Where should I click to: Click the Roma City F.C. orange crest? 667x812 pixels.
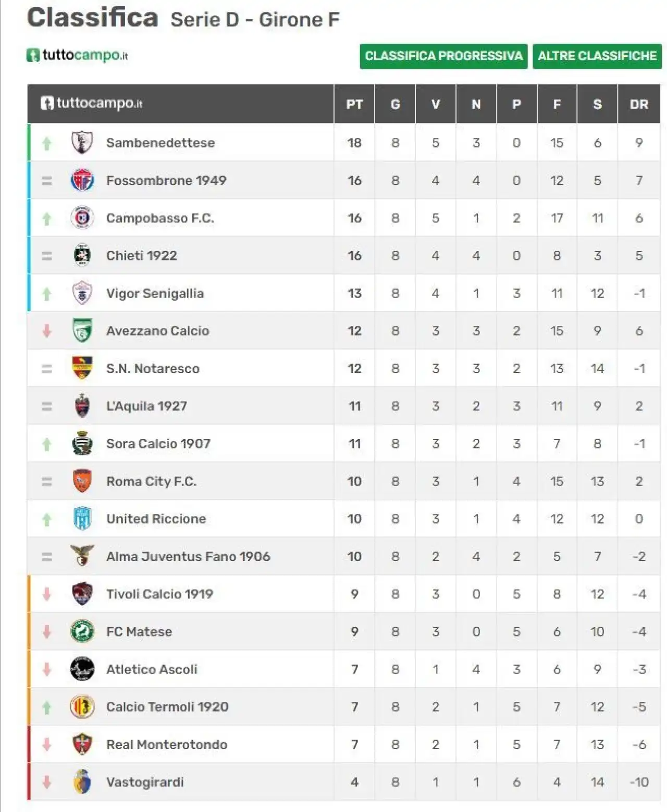click(x=82, y=481)
